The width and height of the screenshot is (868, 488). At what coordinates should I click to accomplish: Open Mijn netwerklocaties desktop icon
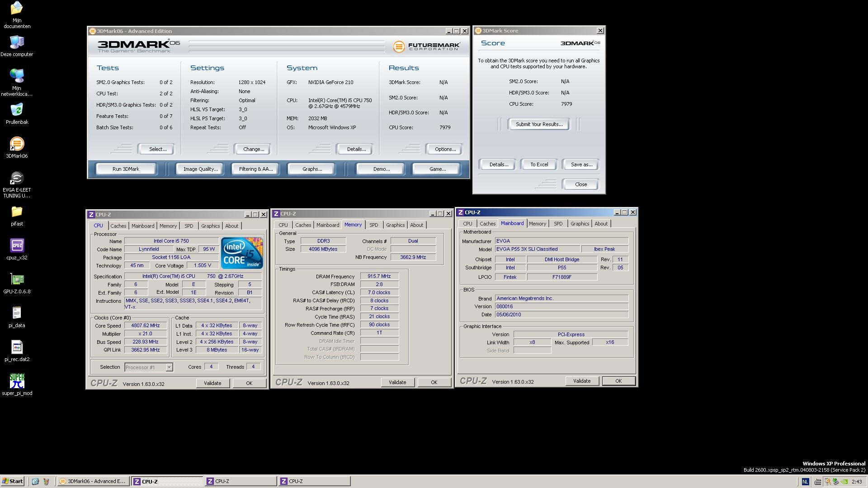(x=17, y=83)
